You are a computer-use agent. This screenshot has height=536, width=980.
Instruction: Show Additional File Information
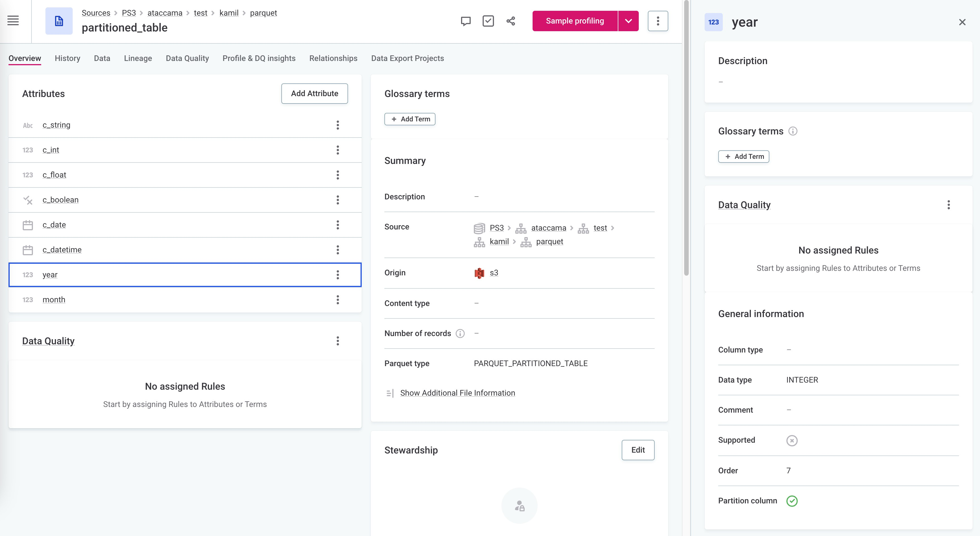click(457, 393)
